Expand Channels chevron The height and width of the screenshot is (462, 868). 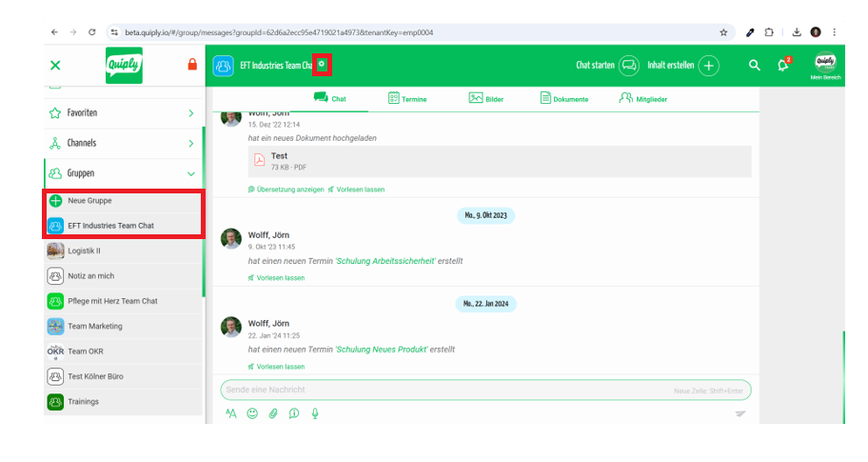click(x=191, y=144)
